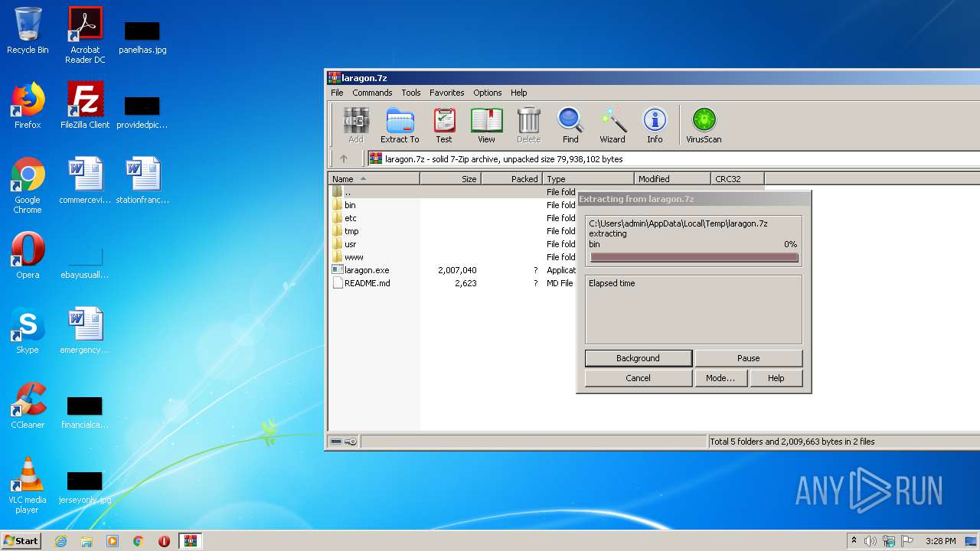Go up one folder with the arrow icon

(344, 159)
